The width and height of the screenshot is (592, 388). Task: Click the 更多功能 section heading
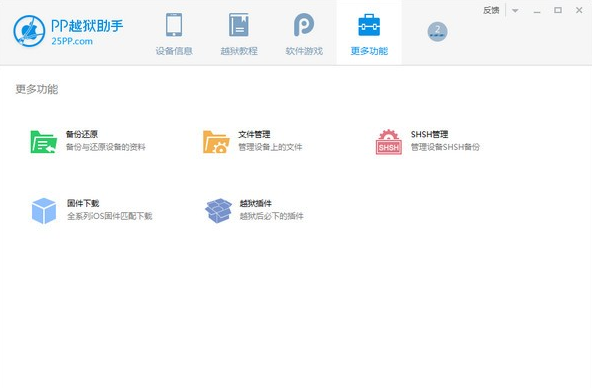[37, 89]
